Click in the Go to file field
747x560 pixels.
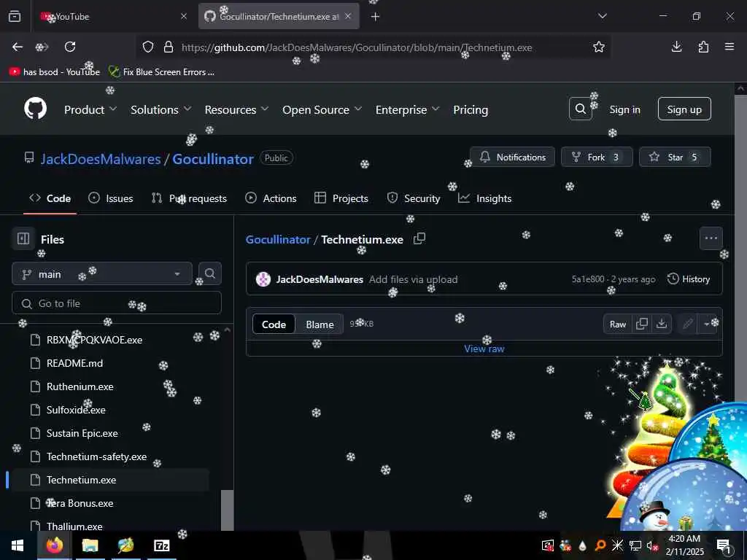tap(116, 303)
